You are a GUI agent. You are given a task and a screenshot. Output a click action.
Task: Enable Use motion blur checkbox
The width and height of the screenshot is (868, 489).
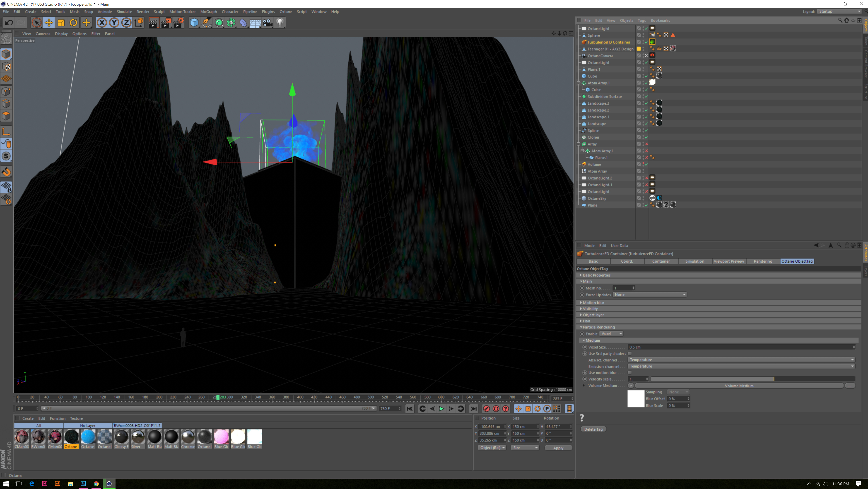point(629,372)
